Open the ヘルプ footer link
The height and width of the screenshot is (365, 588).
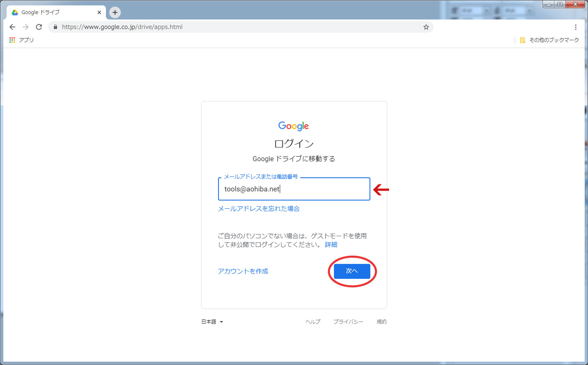[x=313, y=321]
